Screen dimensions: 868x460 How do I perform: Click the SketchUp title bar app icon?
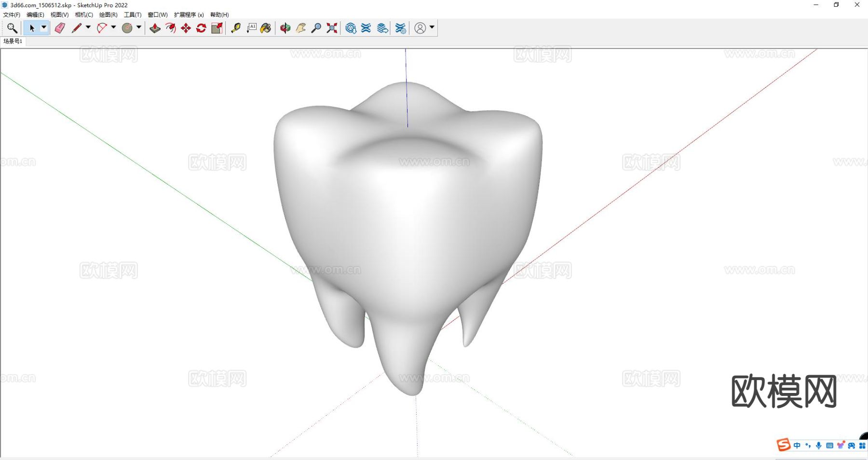pyautogui.click(x=5, y=5)
